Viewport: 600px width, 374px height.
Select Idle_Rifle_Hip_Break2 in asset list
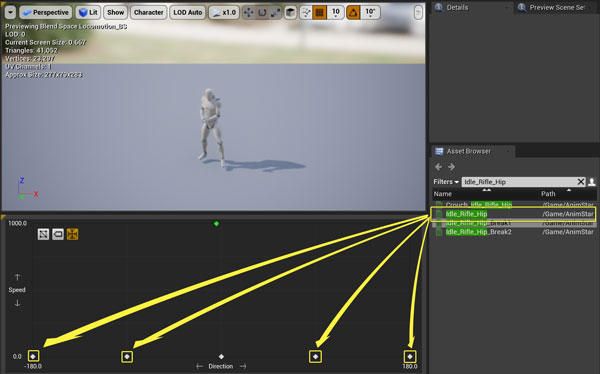[478, 232]
